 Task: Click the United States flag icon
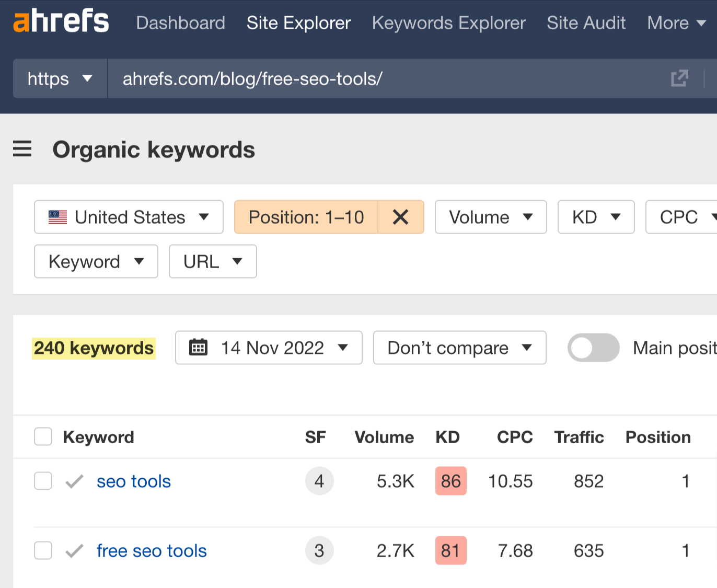tap(57, 216)
